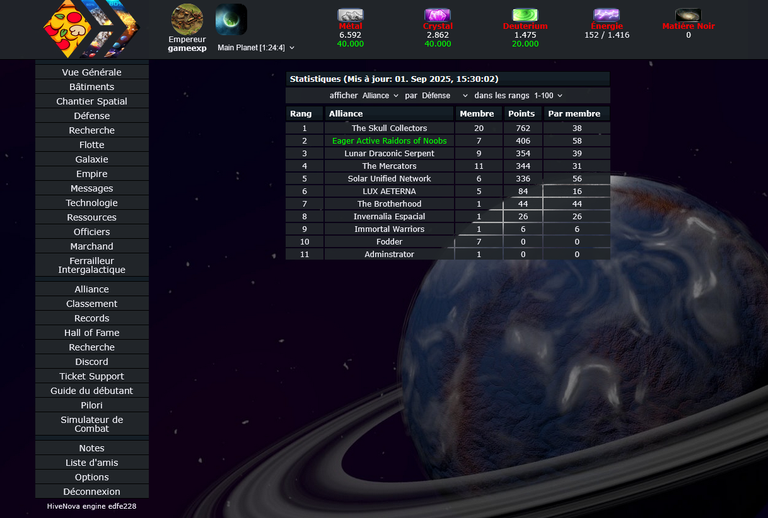768x518 pixels.
Task: Click the 152 / 1.416 energy value
Action: (606, 35)
